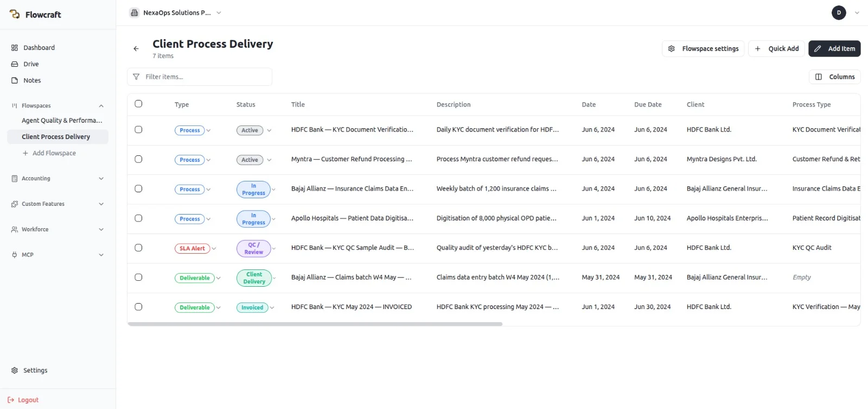This screenshot has width=868, height=409.
Task: Click the Logout arrow icon
Action: 11,400
